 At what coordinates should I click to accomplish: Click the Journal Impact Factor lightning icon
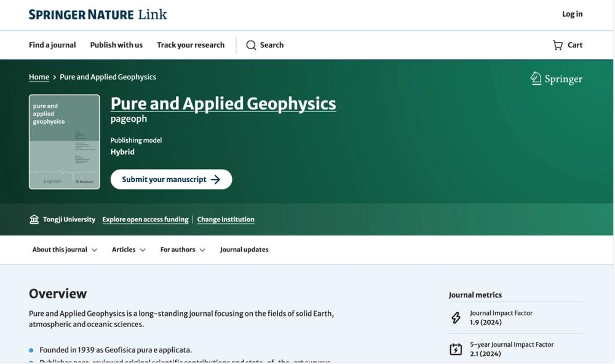(x=456, y=318)
